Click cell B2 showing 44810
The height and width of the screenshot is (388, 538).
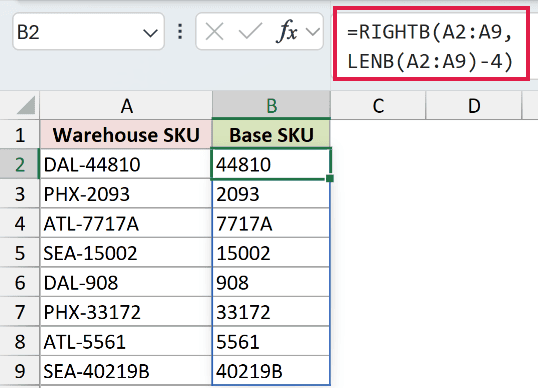coord(270,164)
